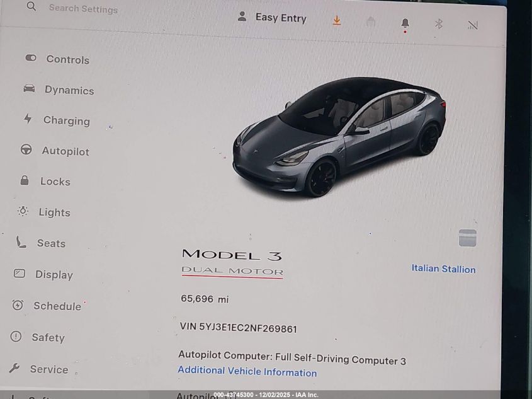Click the release notes card icon
The width and height of the screenshot is (532, 399).
(468, 238)
